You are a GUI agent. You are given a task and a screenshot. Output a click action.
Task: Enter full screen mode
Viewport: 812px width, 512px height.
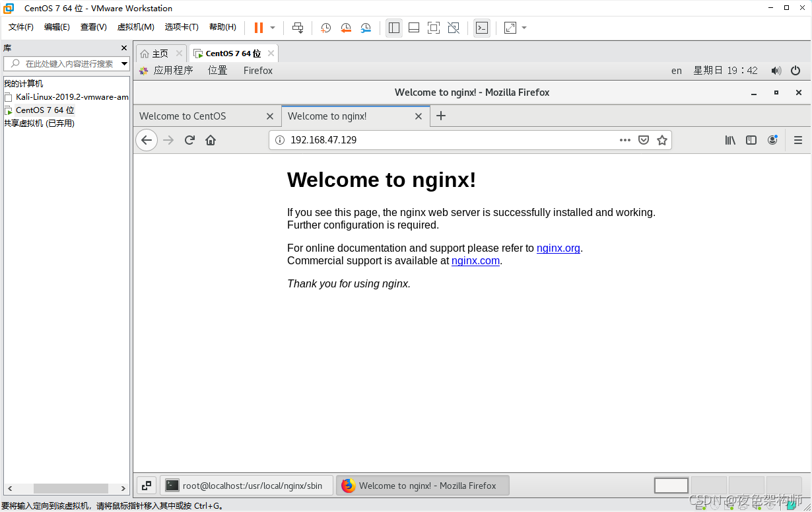(x=434, y=28)
